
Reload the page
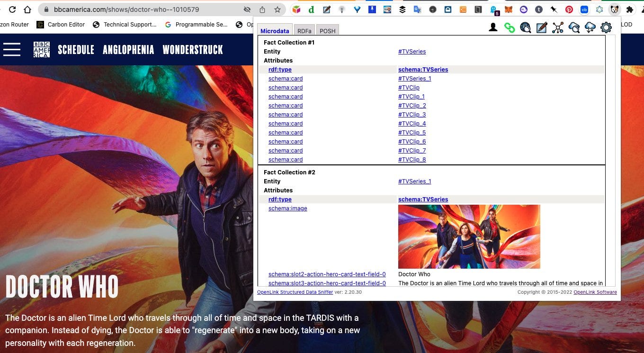[x=12, y=9]
